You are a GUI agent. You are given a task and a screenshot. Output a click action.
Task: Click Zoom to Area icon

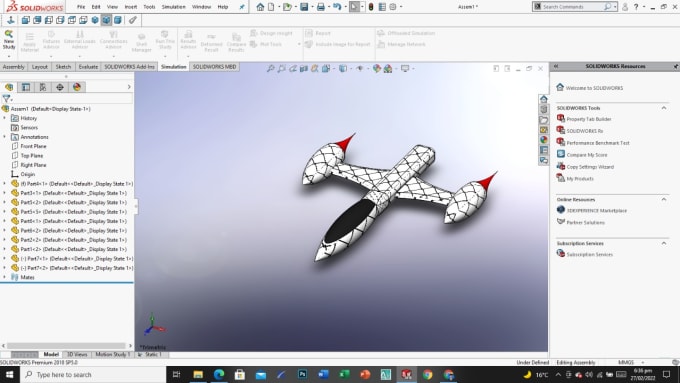point(281,69)
